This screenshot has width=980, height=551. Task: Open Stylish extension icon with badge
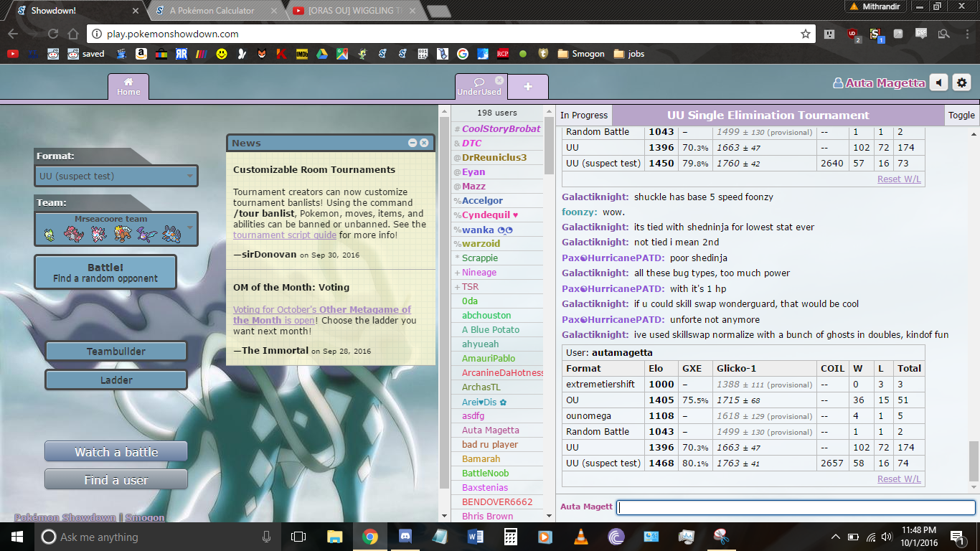pos(875,34)
